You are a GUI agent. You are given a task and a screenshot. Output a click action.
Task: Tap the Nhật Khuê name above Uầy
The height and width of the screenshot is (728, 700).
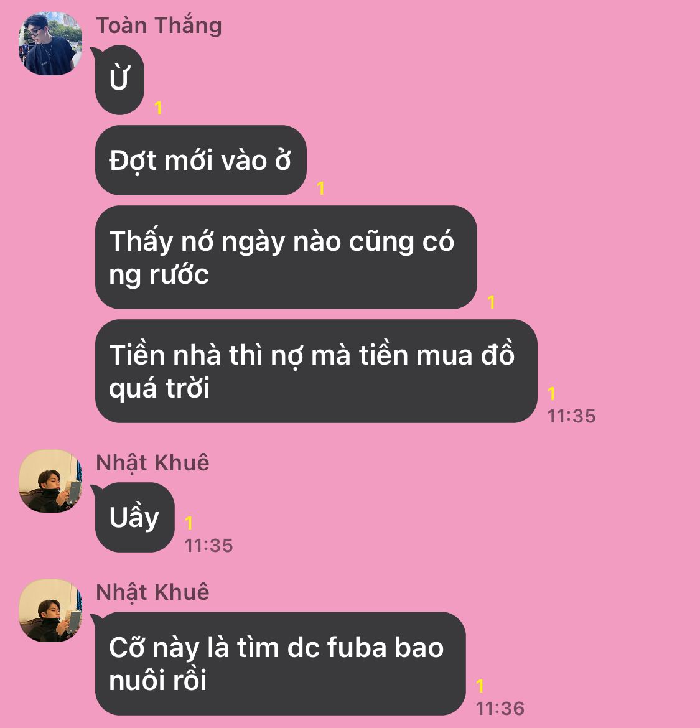coord(152,463)
